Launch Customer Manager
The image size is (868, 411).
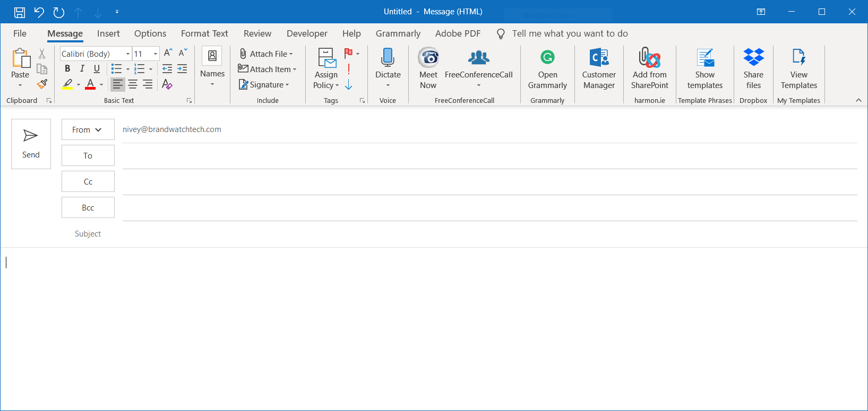pos(599,69)
